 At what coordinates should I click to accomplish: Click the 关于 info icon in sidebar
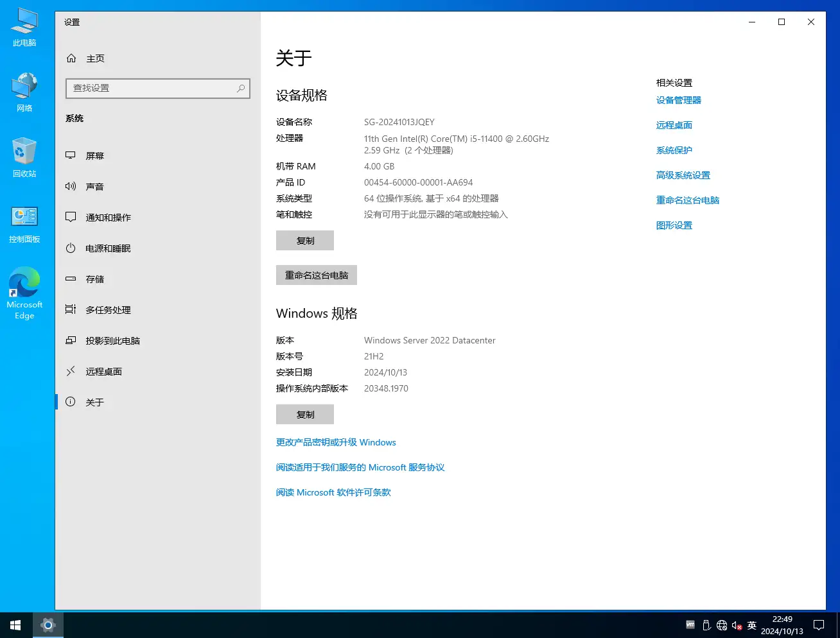(x=71, y=402)
